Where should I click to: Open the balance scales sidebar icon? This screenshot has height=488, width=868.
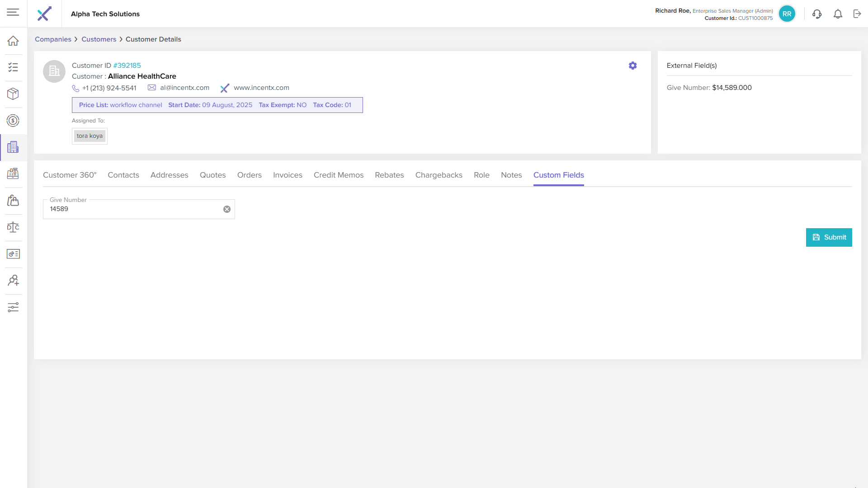click(13, 227)
